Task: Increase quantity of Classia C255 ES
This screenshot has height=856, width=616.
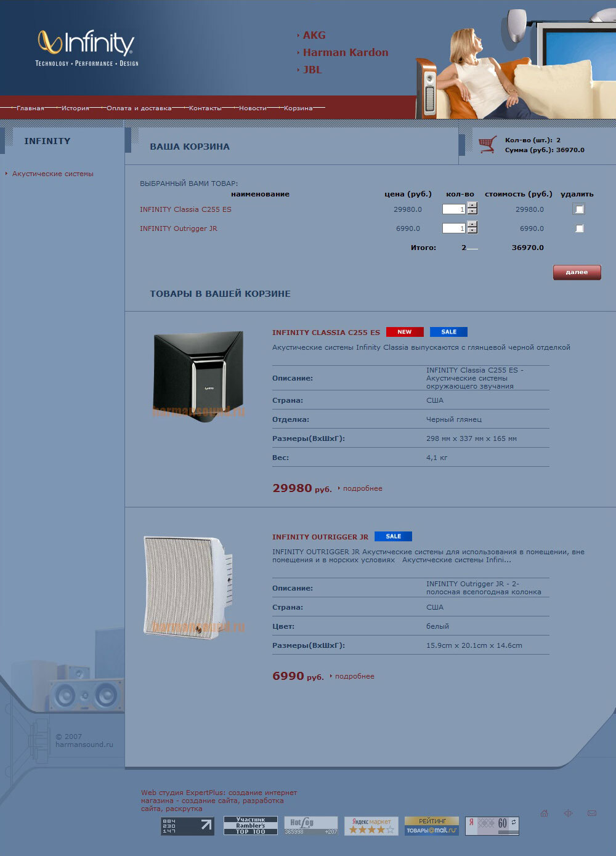Action: point(472,206)
